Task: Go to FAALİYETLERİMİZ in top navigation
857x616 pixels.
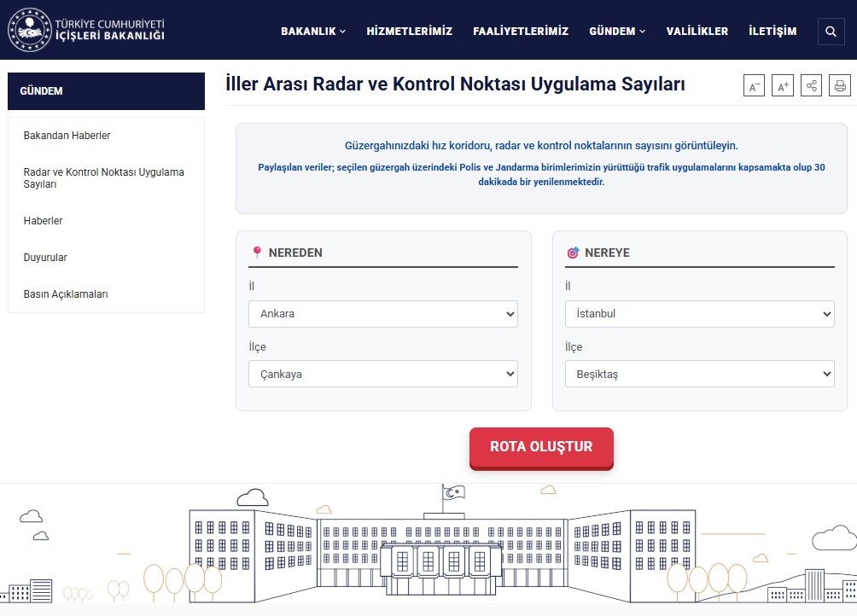Action: pyautogui.click(x=520, y=32)
